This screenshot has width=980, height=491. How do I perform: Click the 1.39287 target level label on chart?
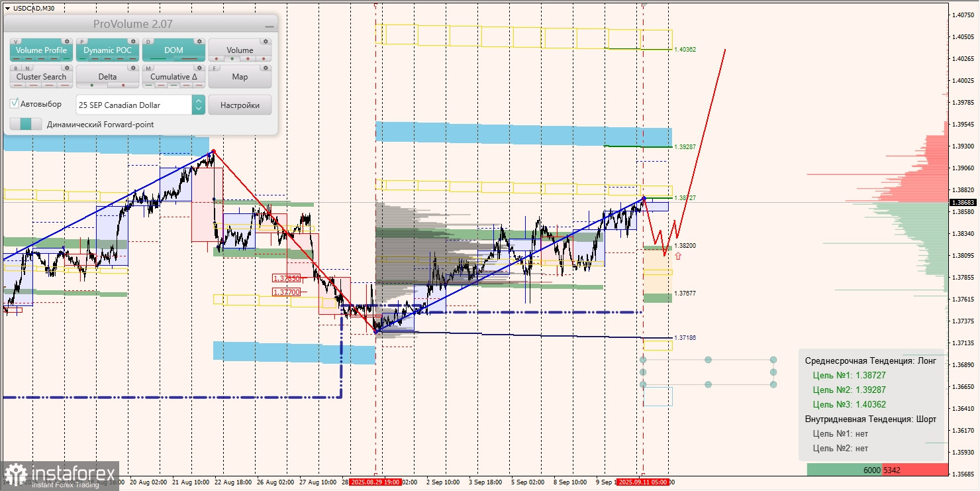coord(685,146)
